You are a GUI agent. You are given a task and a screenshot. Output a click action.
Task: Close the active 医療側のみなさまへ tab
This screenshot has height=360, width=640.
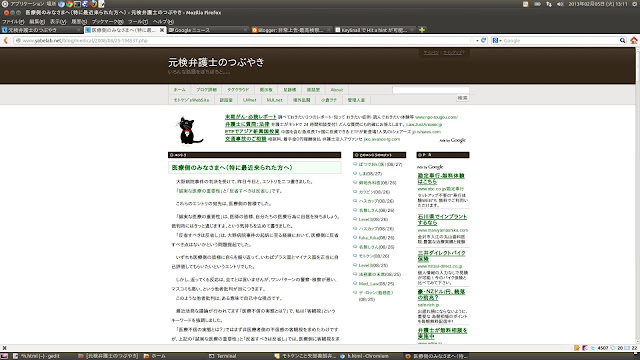(x=162, y=30)
